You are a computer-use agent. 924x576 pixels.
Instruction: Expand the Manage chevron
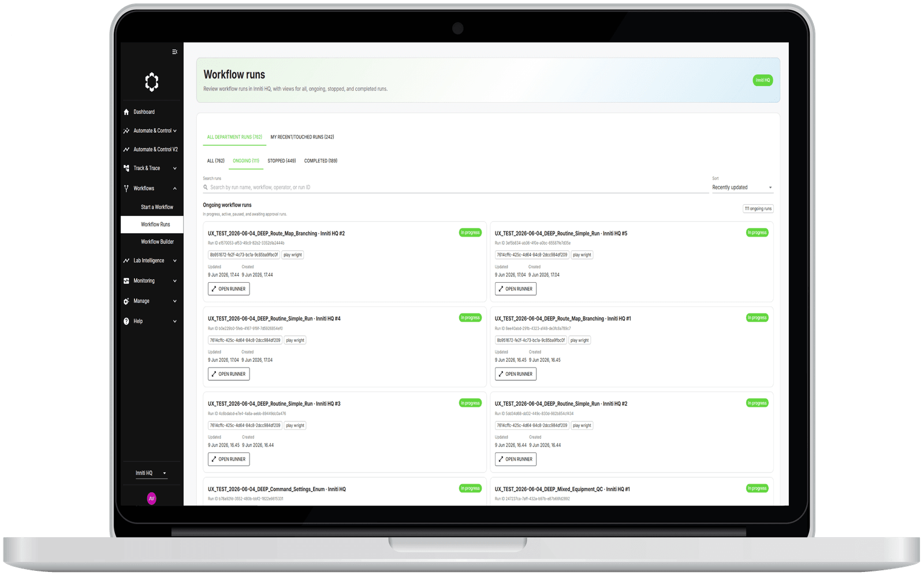point(175,301)
